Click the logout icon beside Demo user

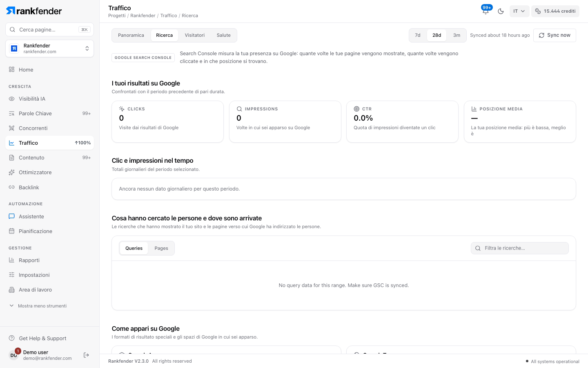86,355
